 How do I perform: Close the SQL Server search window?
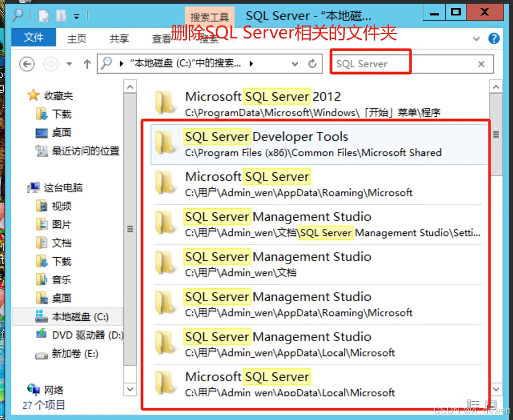[485, 13]
